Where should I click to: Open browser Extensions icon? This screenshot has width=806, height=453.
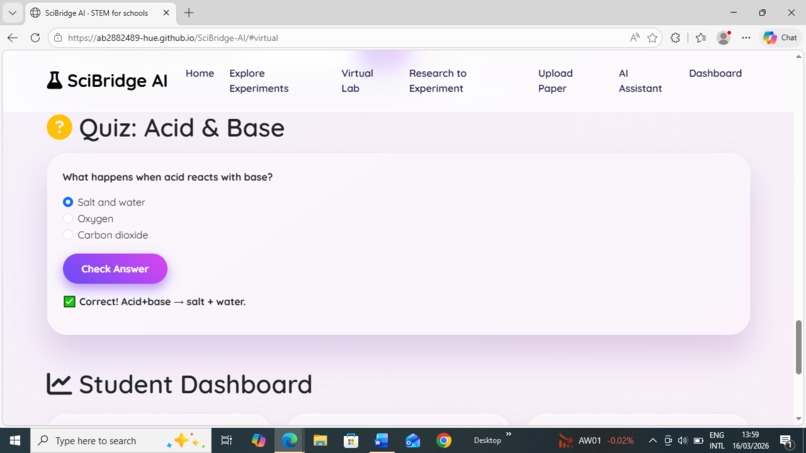[675, 38]
